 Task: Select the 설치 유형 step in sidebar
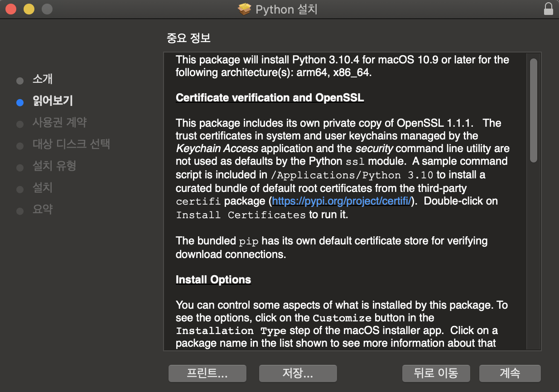click(54, 166)
